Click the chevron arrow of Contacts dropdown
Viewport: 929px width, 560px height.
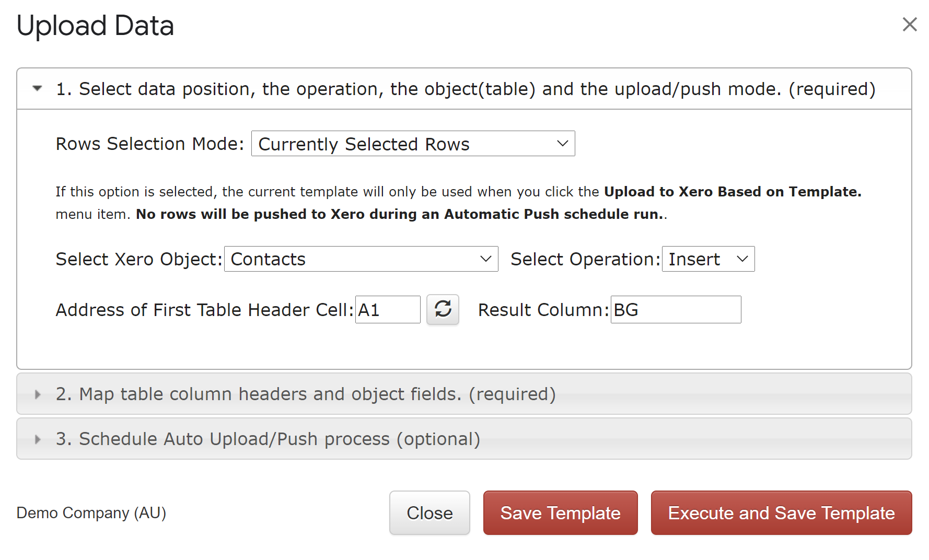pyautogui.click(x=486, y=259)
